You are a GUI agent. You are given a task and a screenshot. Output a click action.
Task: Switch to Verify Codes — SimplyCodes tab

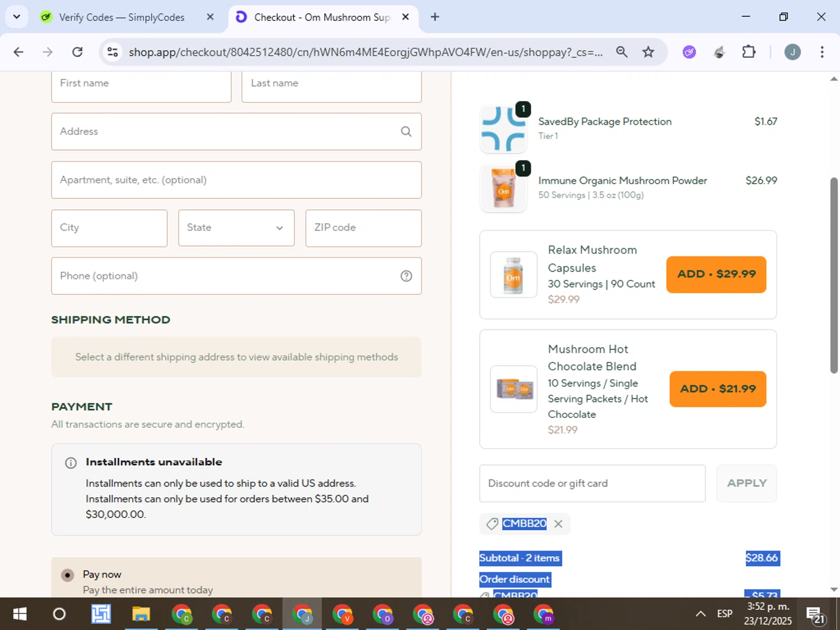pos(122,17)
